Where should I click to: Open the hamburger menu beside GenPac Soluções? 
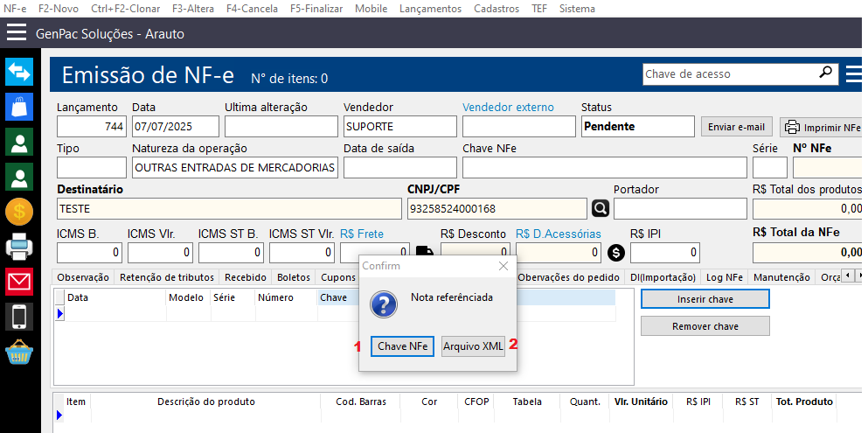click(17, 33)
